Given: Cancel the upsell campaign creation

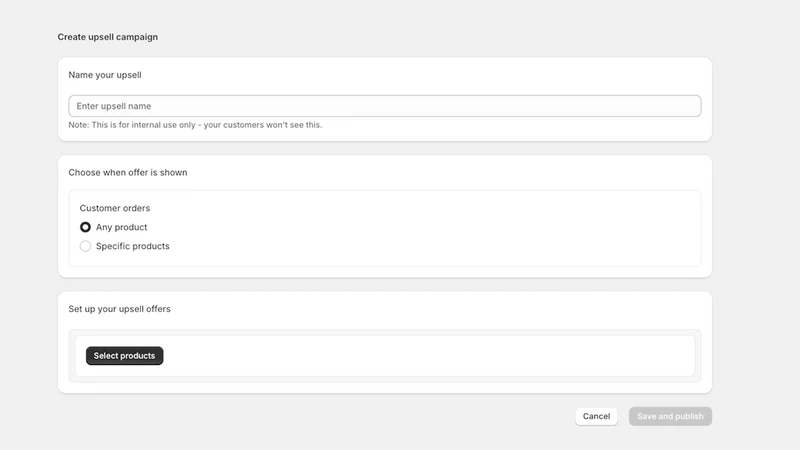Looking at the screenshot, I should 596,416.
